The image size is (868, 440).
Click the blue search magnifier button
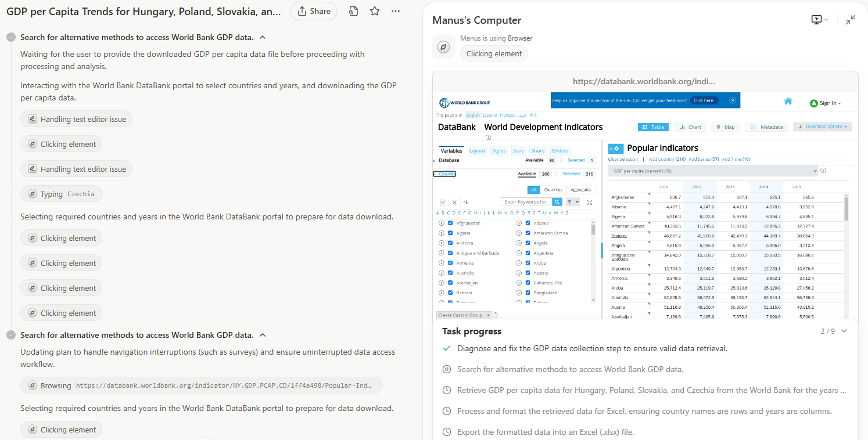click(x=557, y=202)
